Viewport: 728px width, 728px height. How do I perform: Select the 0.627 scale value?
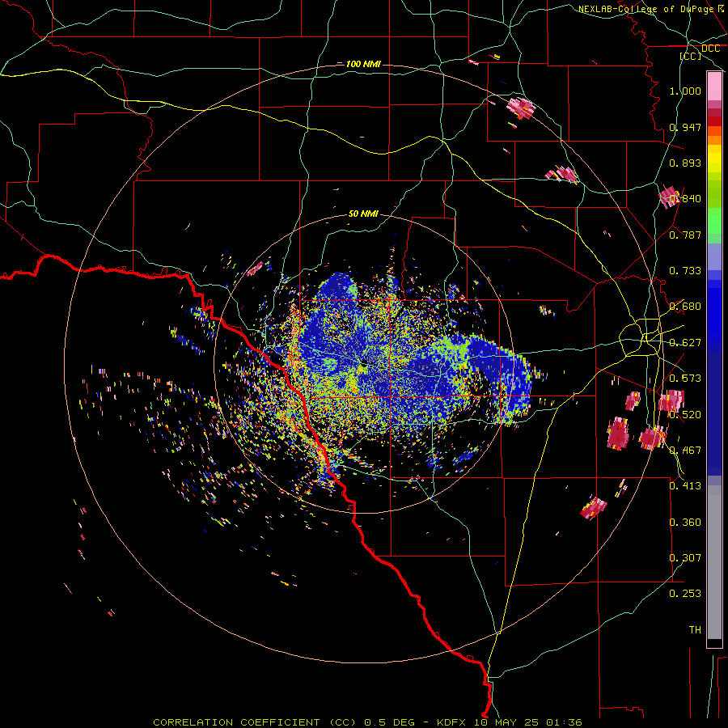(685, 343)
